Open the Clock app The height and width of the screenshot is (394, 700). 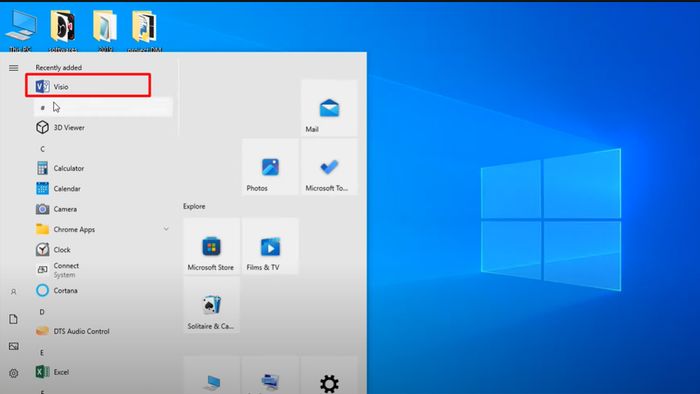coord(103,249)
